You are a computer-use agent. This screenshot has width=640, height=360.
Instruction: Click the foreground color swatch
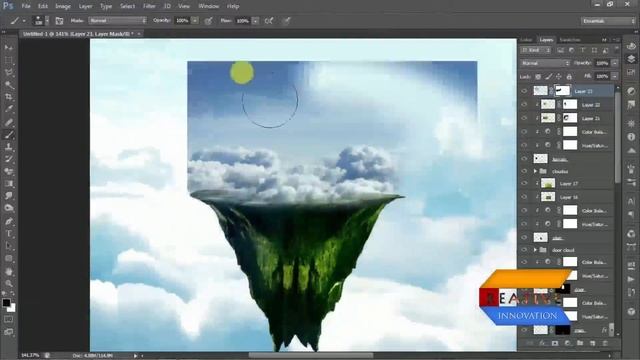click(6, 303)
